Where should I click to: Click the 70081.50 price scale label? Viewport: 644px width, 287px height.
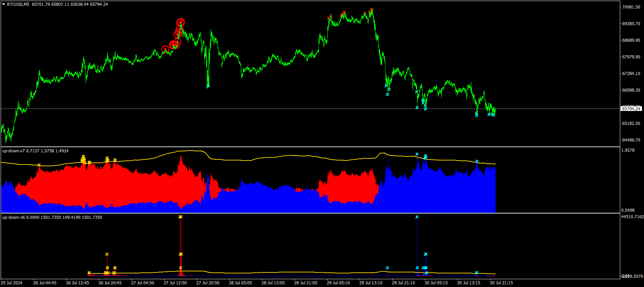[631, 7]
